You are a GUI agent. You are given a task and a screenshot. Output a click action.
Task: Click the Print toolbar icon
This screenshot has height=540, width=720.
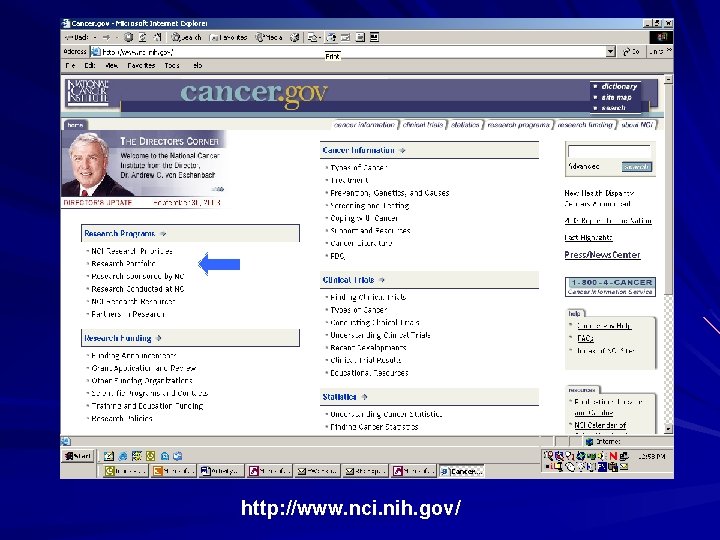click(332, 38)
